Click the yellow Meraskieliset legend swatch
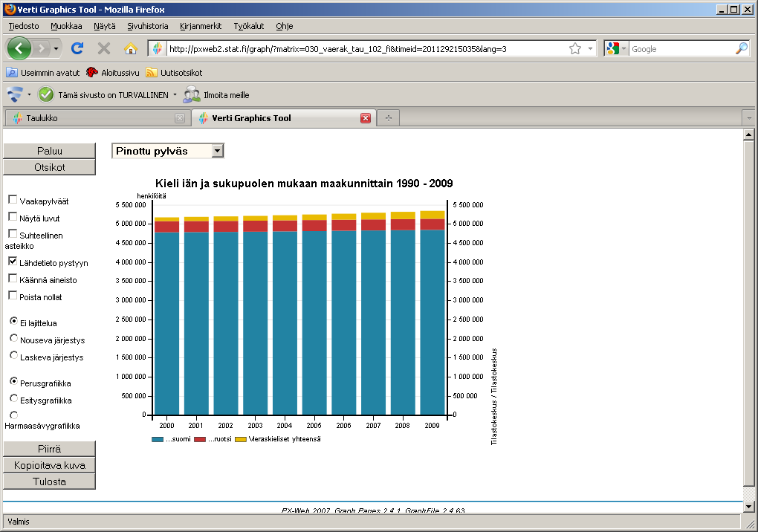The image size is (758, 532). [241, 439]
